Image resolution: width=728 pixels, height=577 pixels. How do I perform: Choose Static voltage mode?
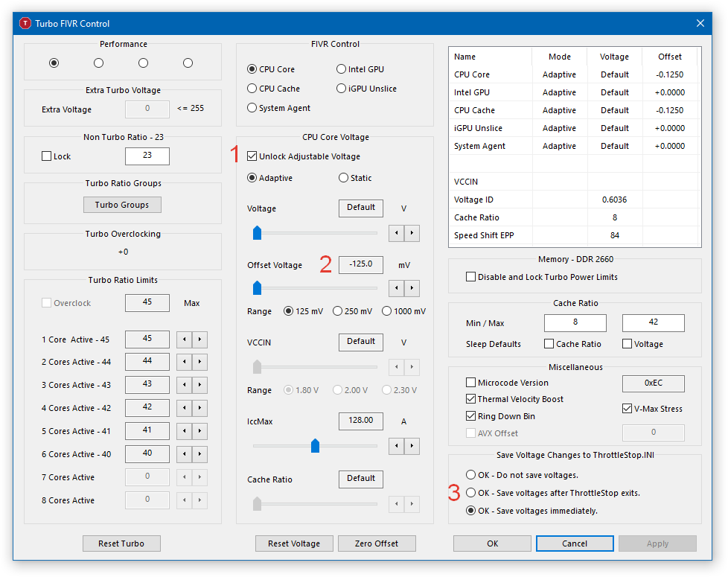[x=355, y=178]
